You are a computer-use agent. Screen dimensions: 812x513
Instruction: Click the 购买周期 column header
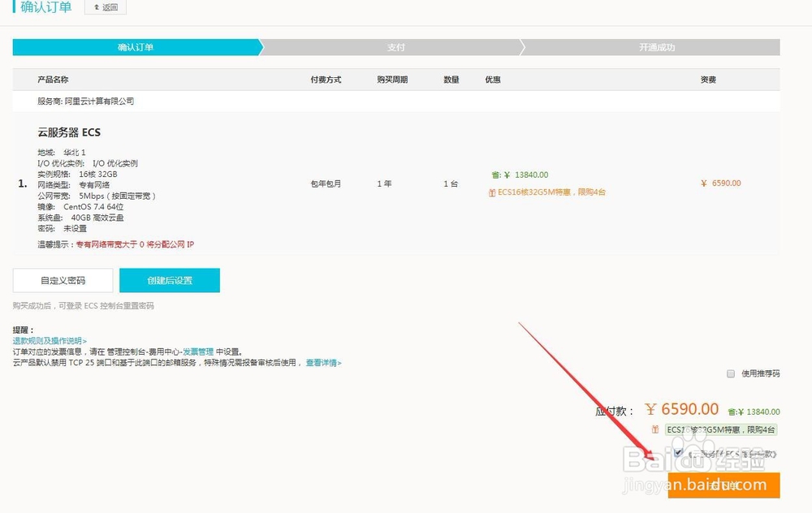pos(392,80)
